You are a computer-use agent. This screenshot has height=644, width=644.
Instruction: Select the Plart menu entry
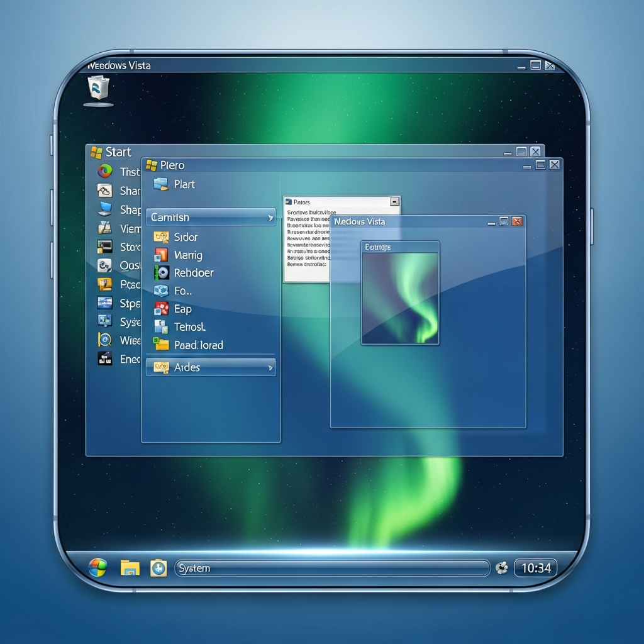[184, 184]
